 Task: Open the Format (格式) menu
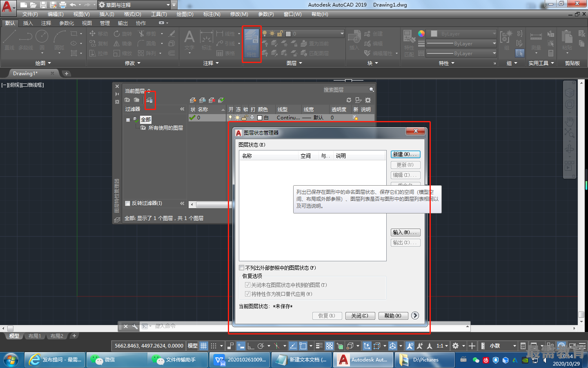[x=133, y=14]
